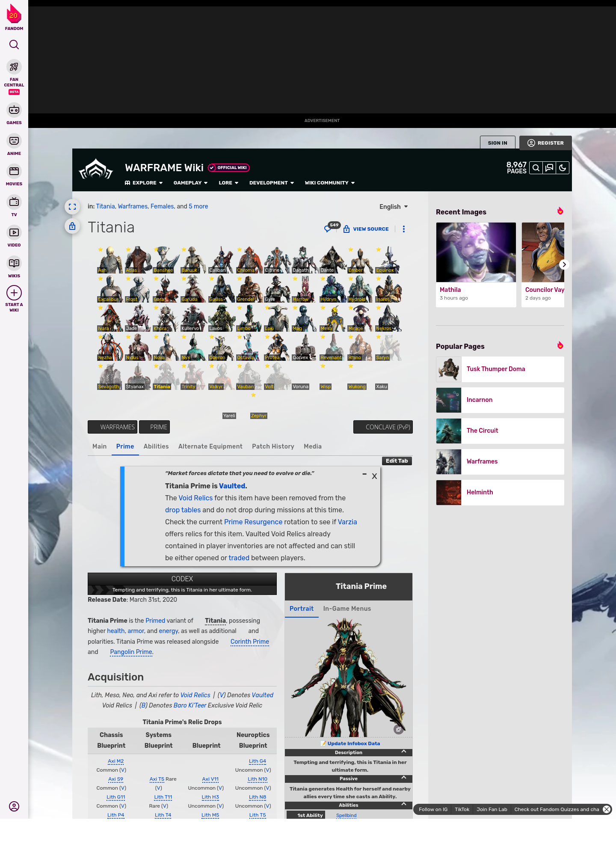Collapse the Description infobox section
Screen dimensions: 616x856
[404, 752]
